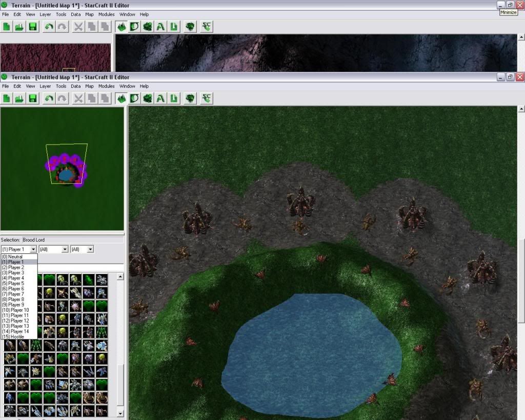Open Modules menu in front editor window

pos(107,86)
